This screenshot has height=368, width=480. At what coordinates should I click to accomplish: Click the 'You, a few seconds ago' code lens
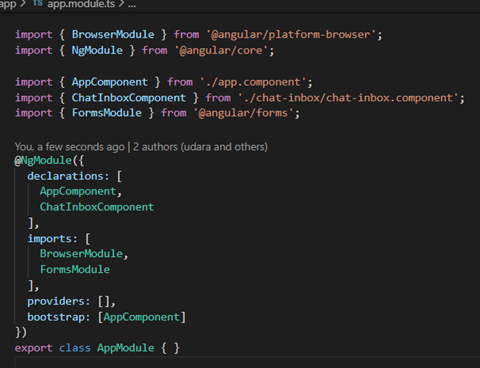tap(70, 147)
